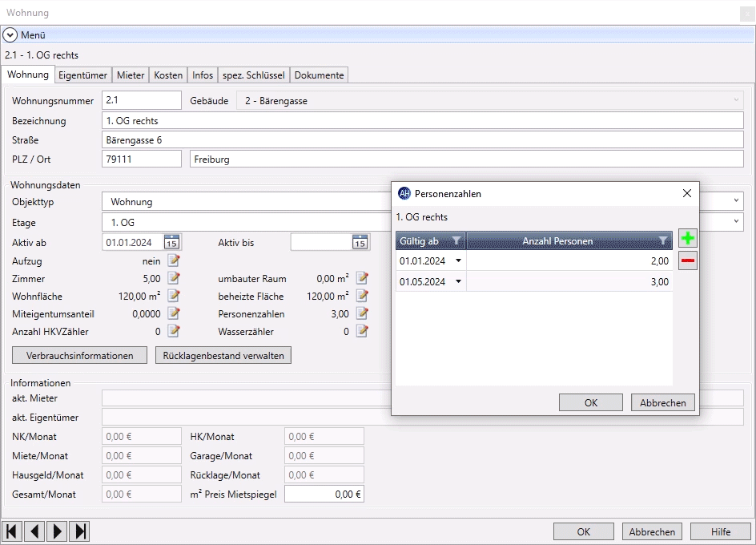Filter the Gültig ab column
The height and width of the screenshot is (545, 756).
point(456,241)
